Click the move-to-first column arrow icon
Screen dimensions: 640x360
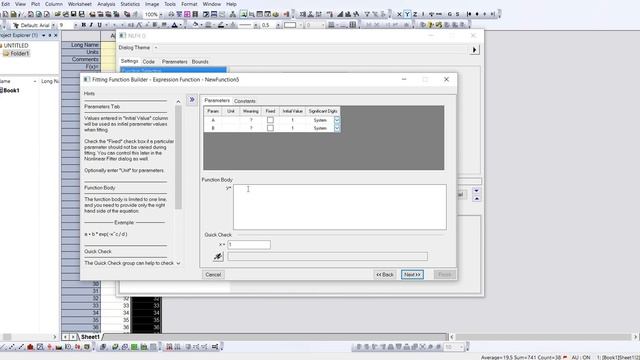click(469, 14)
